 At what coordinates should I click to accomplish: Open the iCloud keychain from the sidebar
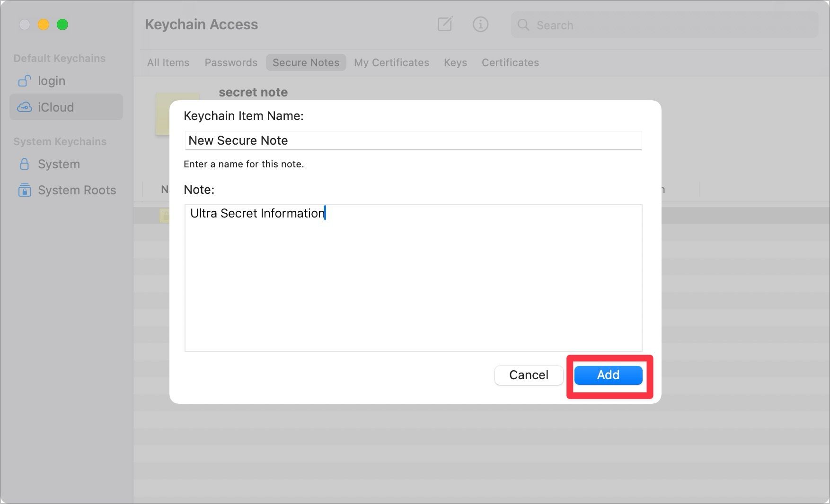click(x=55, y=107)
